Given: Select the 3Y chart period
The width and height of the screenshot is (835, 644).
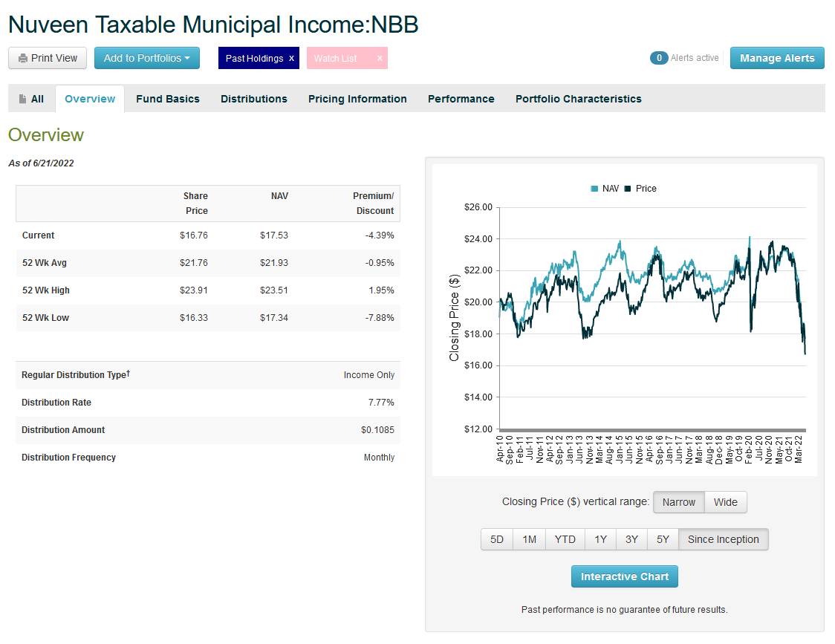Looking at the screenshot, I should click(631, 539).
